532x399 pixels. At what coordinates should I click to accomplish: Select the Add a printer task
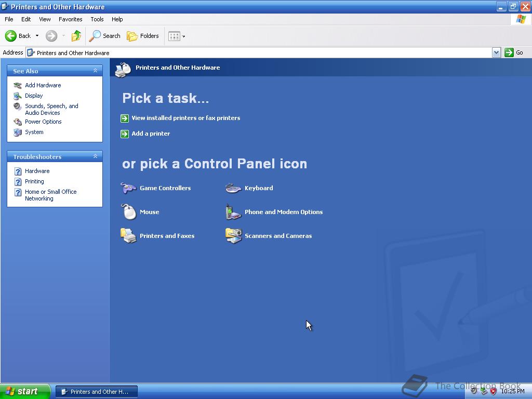tap(151, 134)
